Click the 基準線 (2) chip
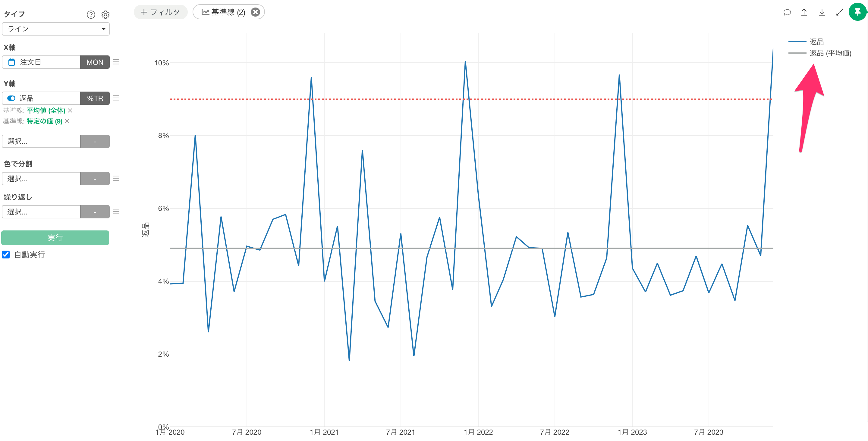Viewport: 868px width, 441px height. (x=223, y=12)
